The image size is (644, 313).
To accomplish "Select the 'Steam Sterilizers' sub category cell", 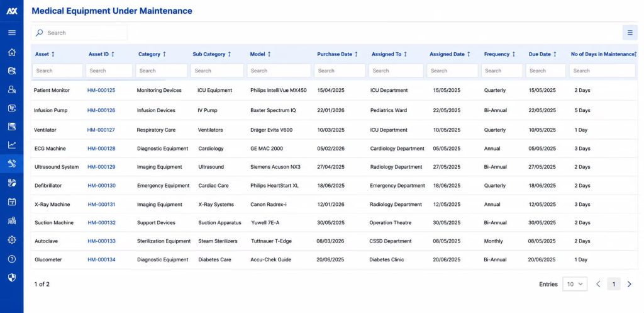I will pos(218,241).
